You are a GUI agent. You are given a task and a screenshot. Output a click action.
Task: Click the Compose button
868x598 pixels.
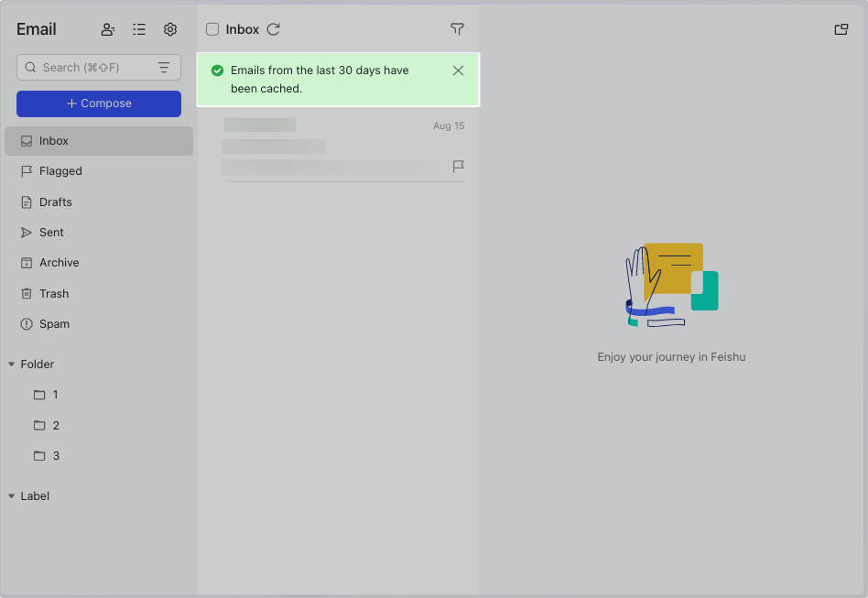99,103
